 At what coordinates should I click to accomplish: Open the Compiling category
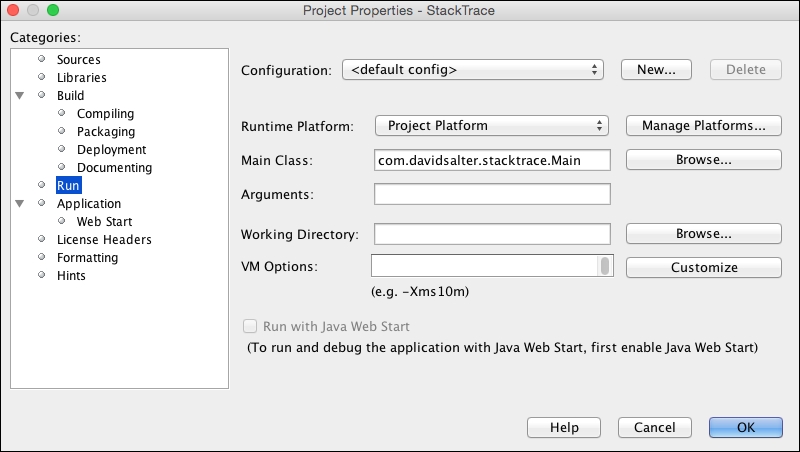tap(106, 114)
